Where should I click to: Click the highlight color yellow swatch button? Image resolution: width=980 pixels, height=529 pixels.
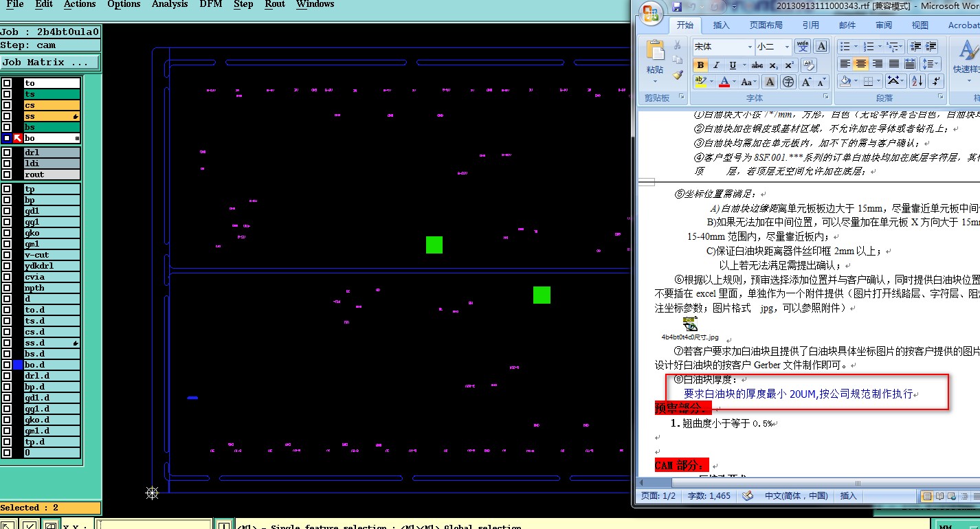click(700, 82)
